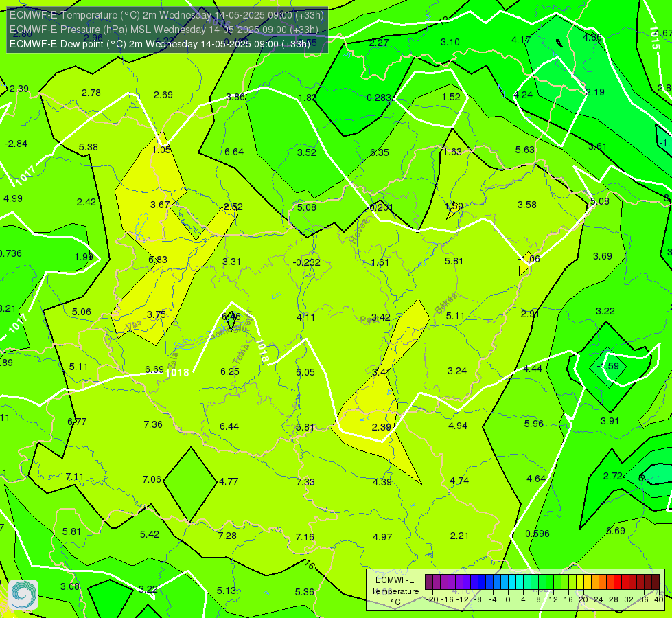Select the ECMWF-E Pressure MSL layer title

[x=164, y=30]
